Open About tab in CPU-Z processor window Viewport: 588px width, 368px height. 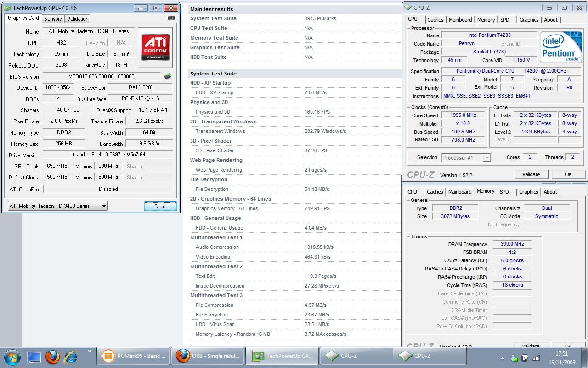pos(551,20)
